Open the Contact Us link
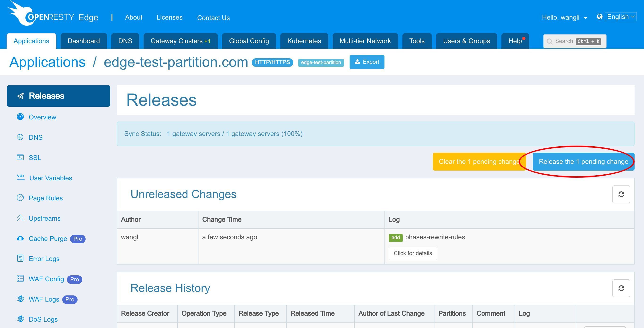Image resolution: width=644 pixels, height=328 pixels. [214, 18]
